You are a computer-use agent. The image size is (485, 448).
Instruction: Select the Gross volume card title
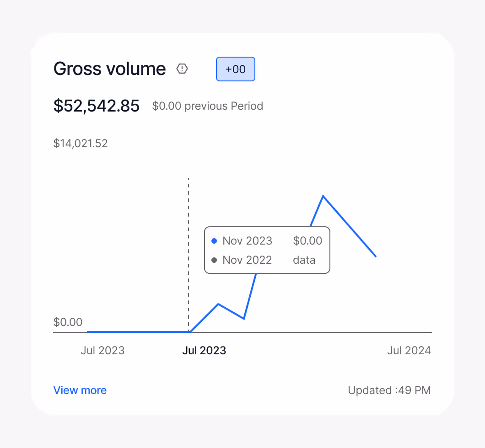point(109,69)
